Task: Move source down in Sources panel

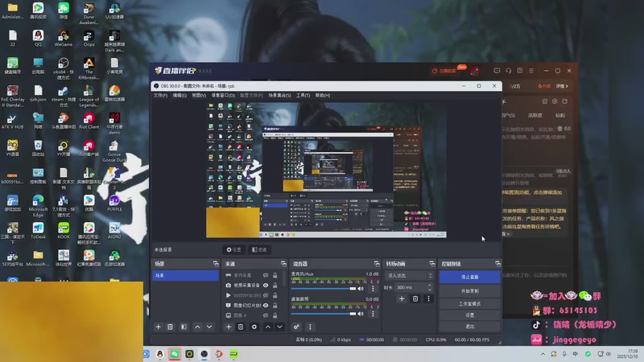Action: (279, 327)
